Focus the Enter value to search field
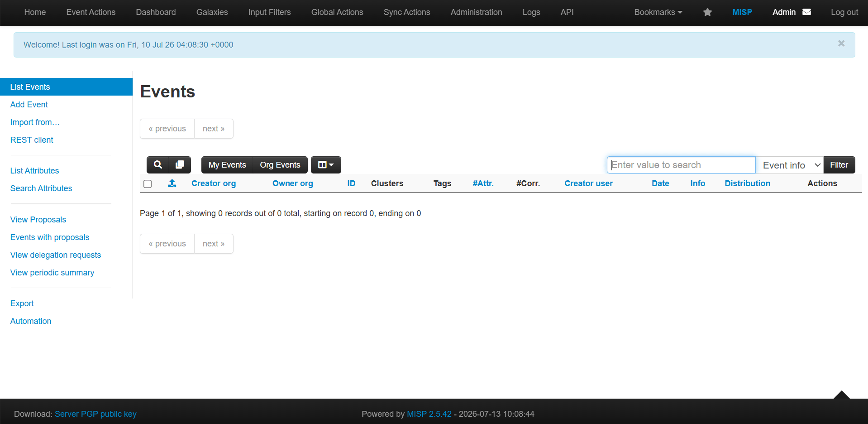 [681, 165]
